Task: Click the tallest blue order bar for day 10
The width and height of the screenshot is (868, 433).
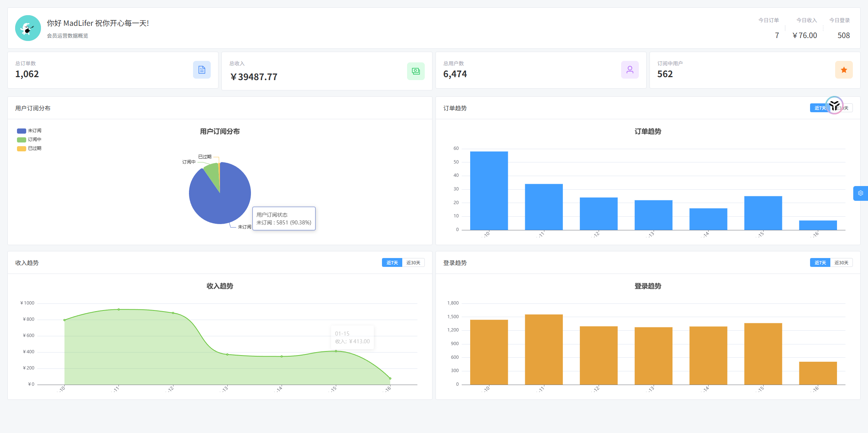Action: tap(489, 190)
